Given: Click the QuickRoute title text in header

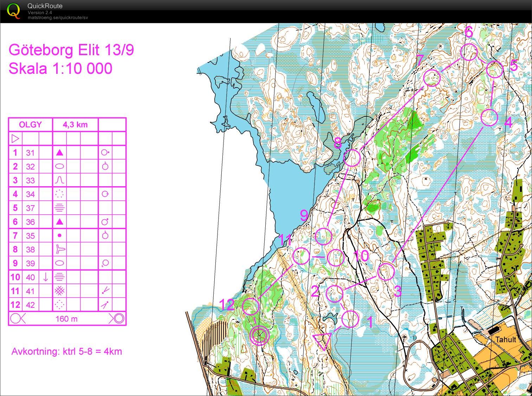Looking at the screenshot, I should 45,6.
